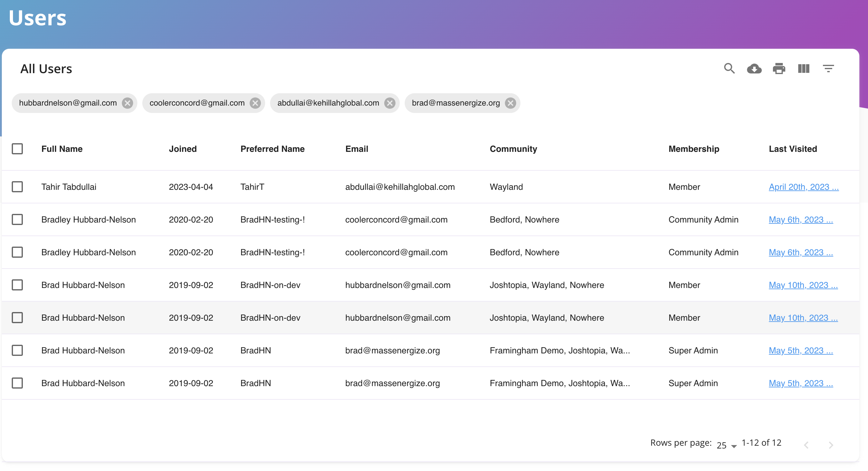Remove the hubbardnelson@gmail.com filter chip
This screenshot has height=471, width=868.
pos(127,103)
